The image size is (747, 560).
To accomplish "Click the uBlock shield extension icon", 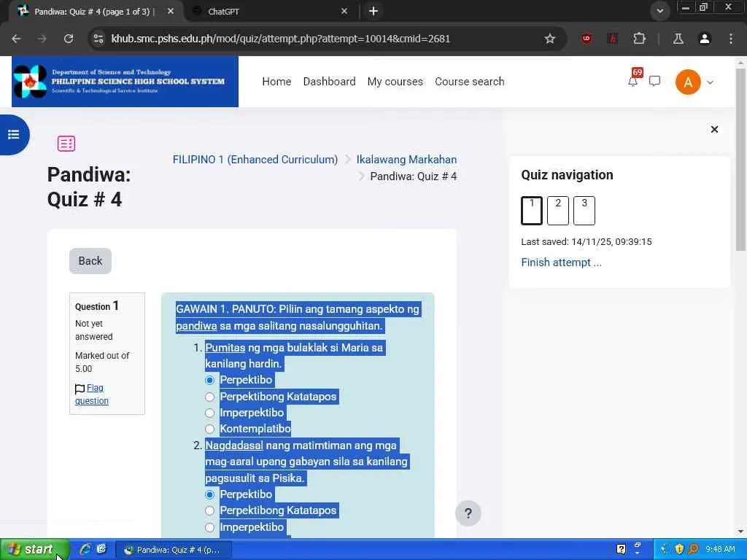I will pos(587,39).
